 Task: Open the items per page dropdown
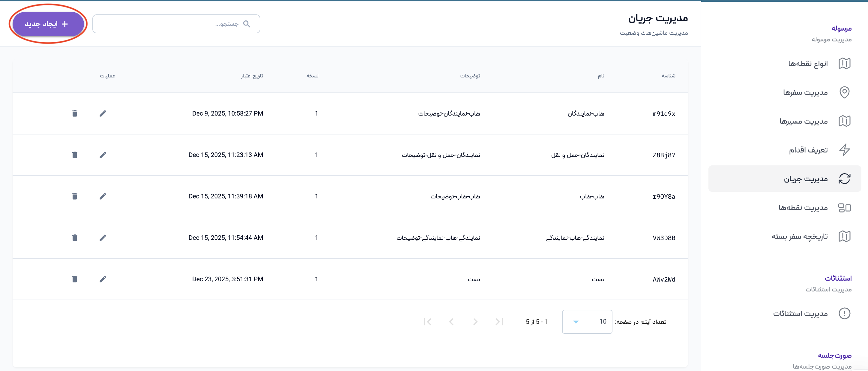point(587,322)
